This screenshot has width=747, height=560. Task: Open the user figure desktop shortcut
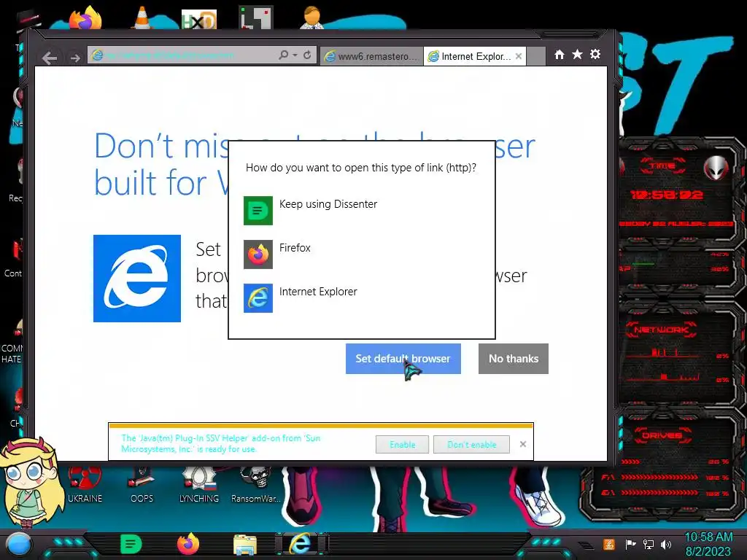(311, 17)
